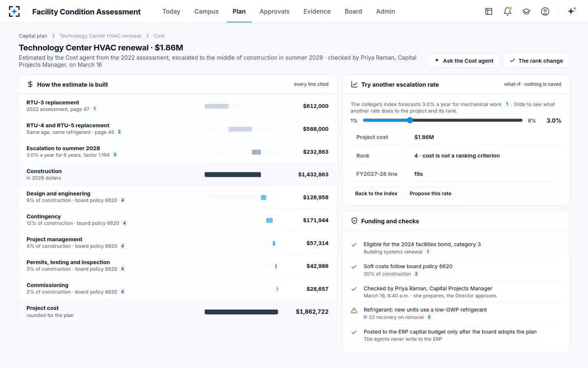Click Back to the index button
Screen dimensions: 588x368
coord(376,193)
